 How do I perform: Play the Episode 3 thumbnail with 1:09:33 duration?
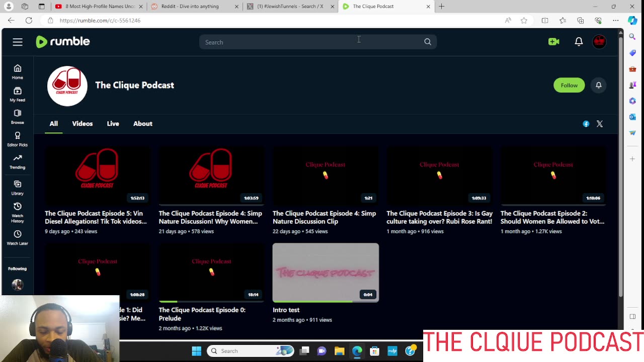pyautogui.click(x=439, y=175)
